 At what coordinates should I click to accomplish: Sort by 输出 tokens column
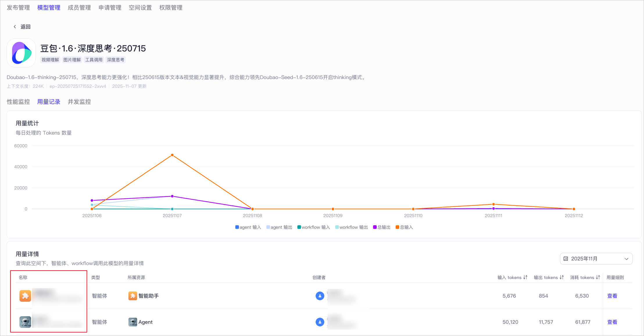[x=561, y=278]
